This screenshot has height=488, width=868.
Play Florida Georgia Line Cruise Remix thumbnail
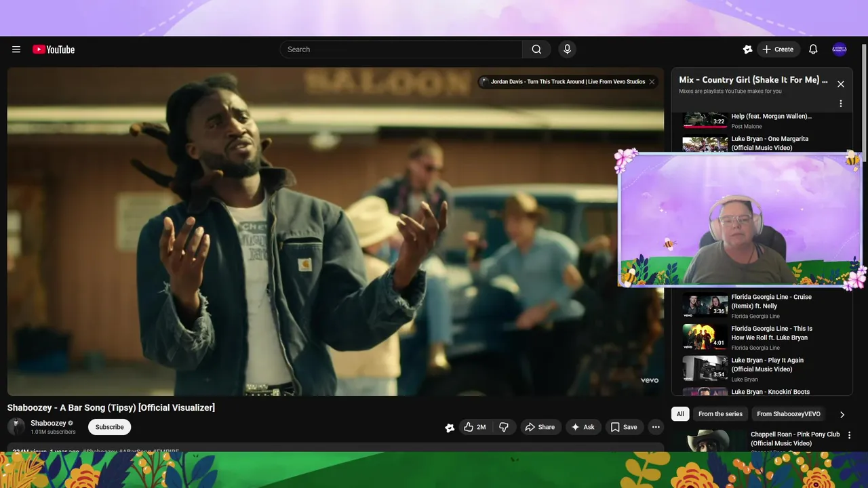coord(705,305)
